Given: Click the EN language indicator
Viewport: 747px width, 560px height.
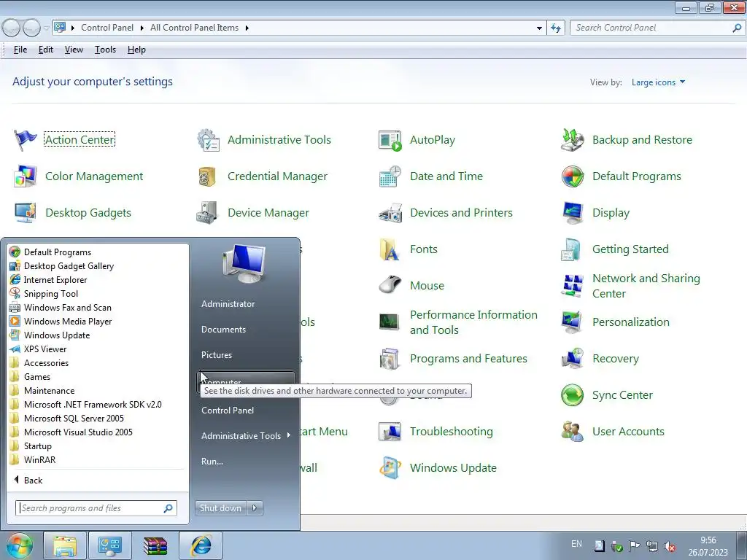Looking at the screenshot, I should pyautogui.click(x=576, y=544).
